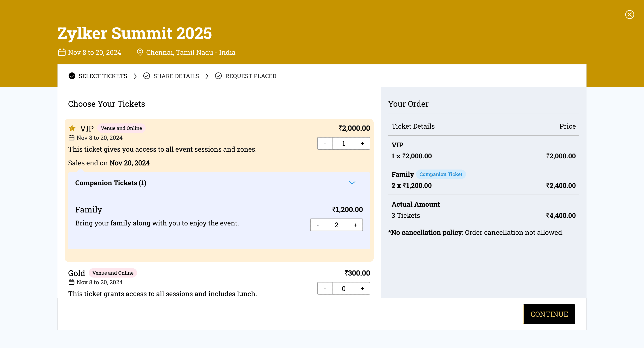
Task: Click the VIP quantity input field
Action: [x=343, y=144]
